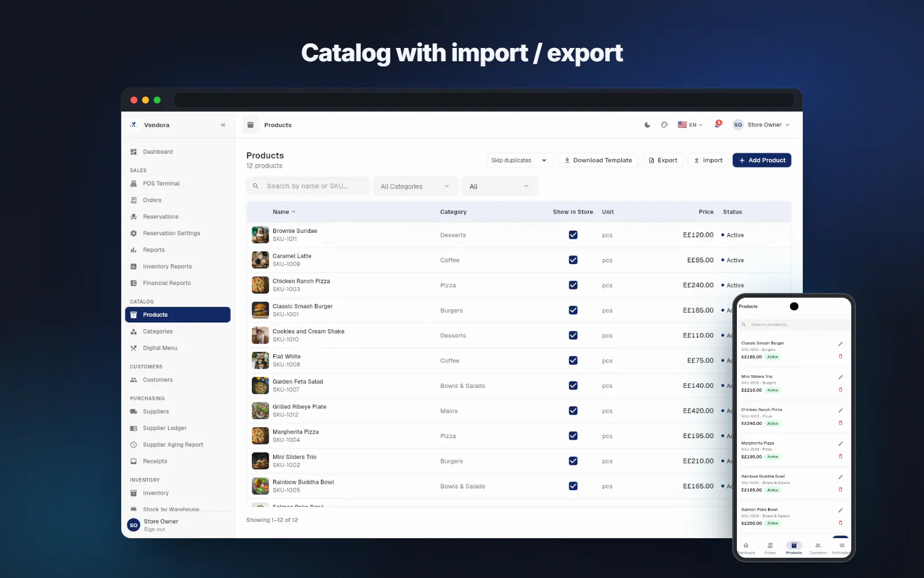924x578 pixels.
Task: Open notifications bell
Action: tap(717, 124)
